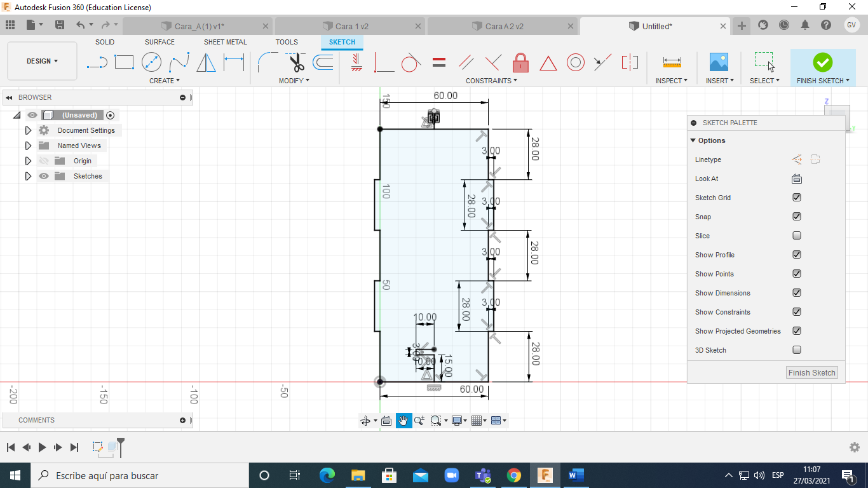
Task: Select the Line sketch tool
Action: coord(97,62)
